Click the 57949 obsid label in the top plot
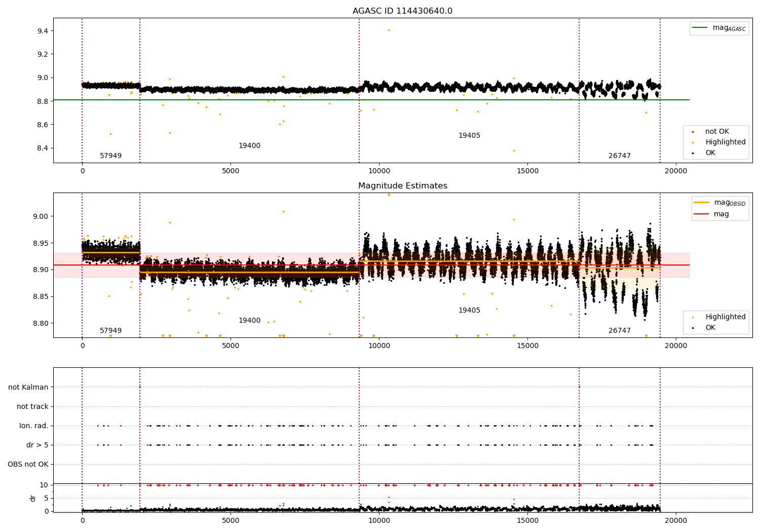 (110, 156)
